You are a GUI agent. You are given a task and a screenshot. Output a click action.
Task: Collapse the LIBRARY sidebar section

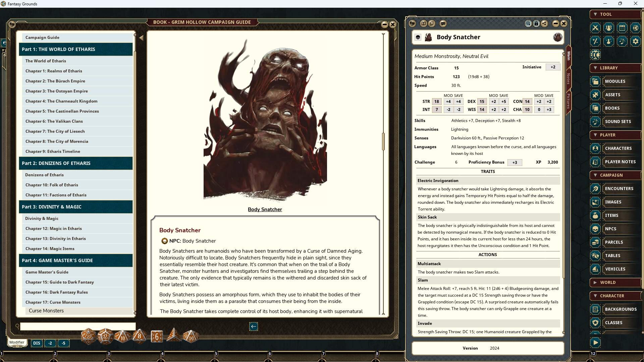[615, 68]
